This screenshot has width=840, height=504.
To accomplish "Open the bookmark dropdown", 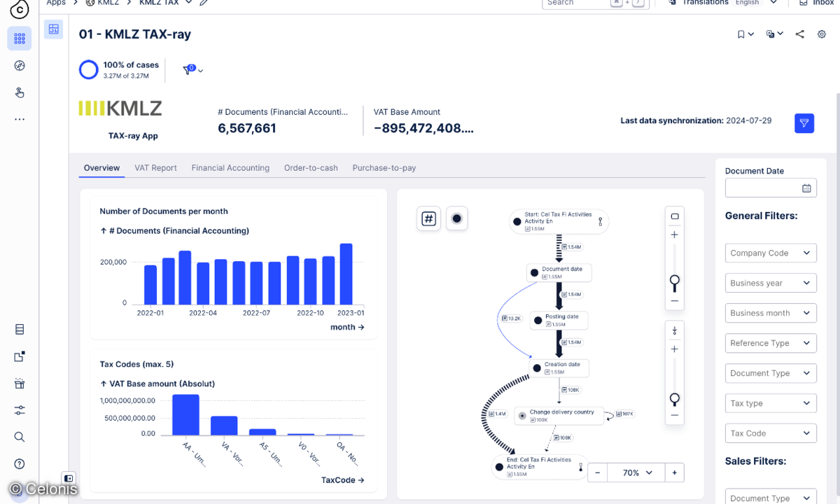I will [745, 34].
